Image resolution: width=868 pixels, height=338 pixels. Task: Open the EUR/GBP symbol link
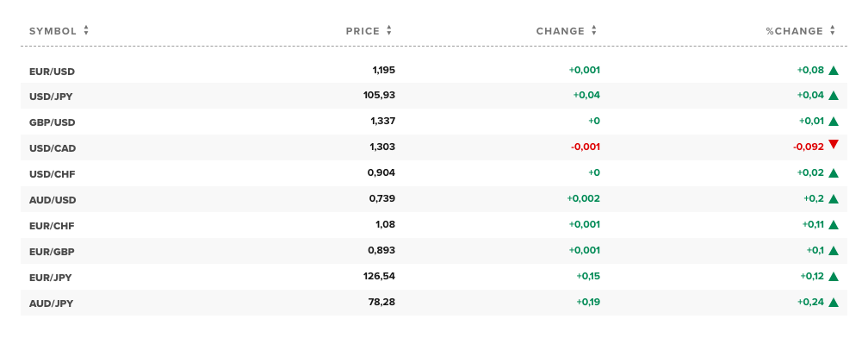coord(52,252)
